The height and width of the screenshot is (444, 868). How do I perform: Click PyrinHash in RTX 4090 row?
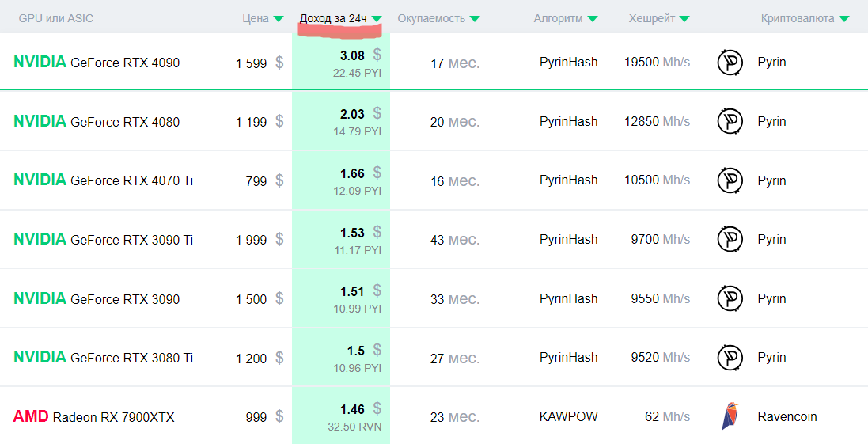coord(569,63)
